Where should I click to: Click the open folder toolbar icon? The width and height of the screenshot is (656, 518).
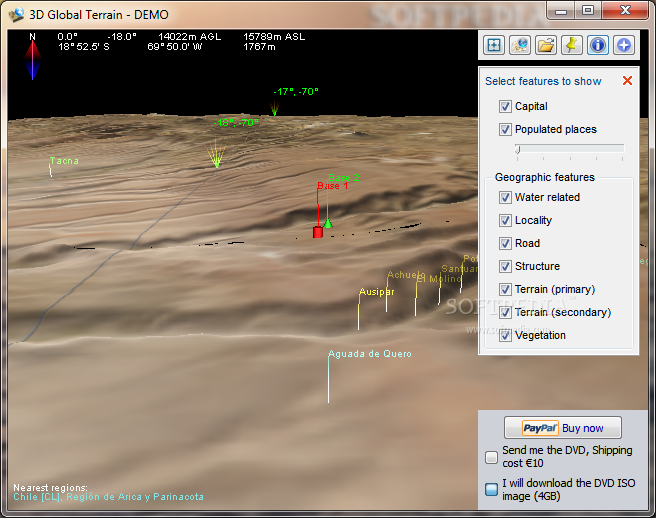(546, 45)
